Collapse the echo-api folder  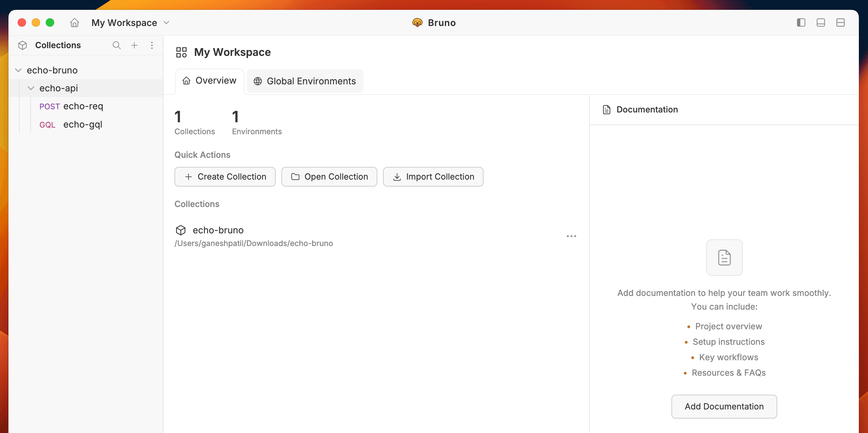pos(31,88)
